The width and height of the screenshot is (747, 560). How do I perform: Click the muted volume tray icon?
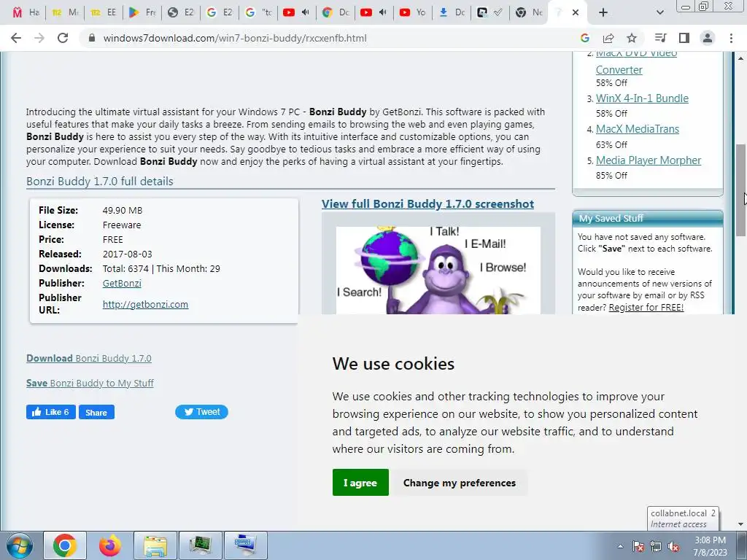[x=673, y=546]
